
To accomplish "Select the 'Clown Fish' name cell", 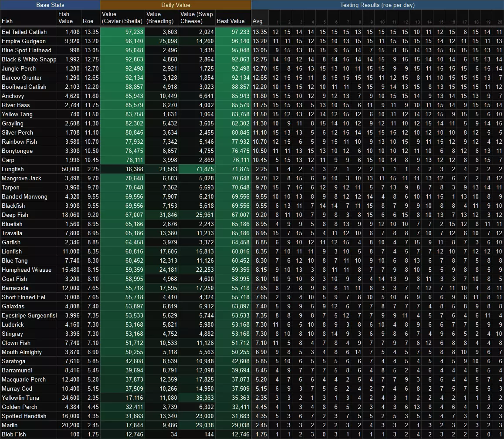I will (29, 343).
